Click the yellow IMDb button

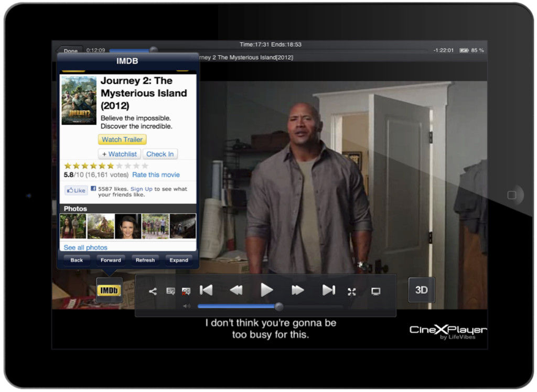pos(109,291)
